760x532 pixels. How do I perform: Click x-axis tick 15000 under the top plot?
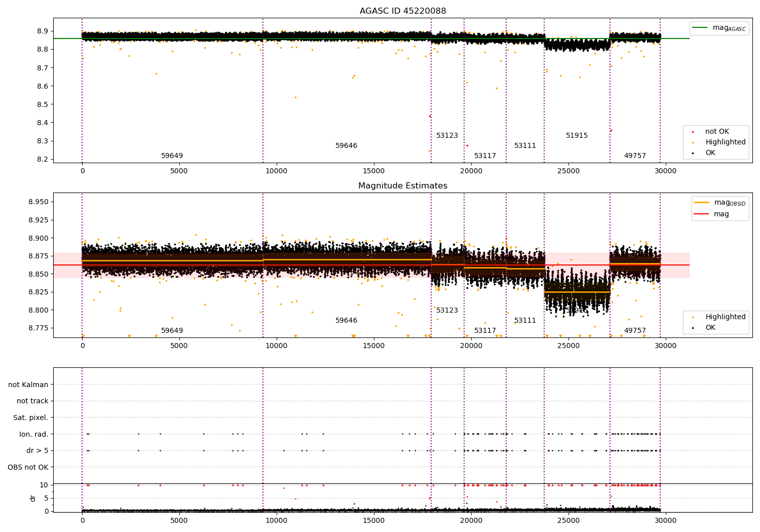(x=374, y=171)
